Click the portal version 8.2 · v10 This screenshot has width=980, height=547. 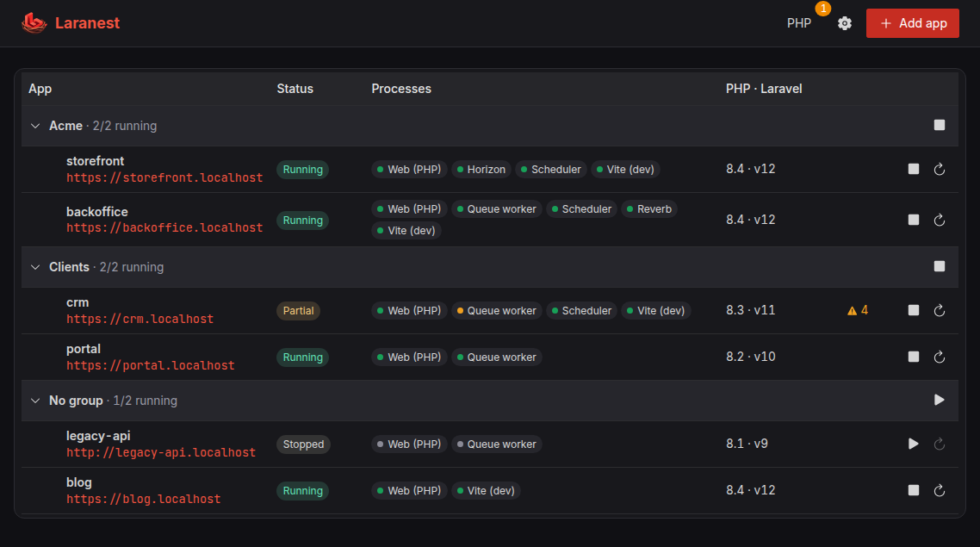click(x=751, y=357)
